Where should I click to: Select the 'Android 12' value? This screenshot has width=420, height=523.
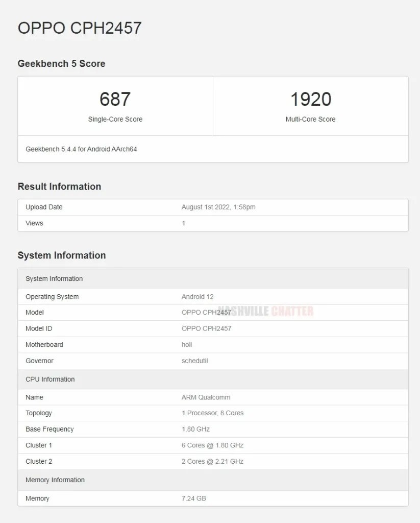pyautogui.click(x=197, y=297)
